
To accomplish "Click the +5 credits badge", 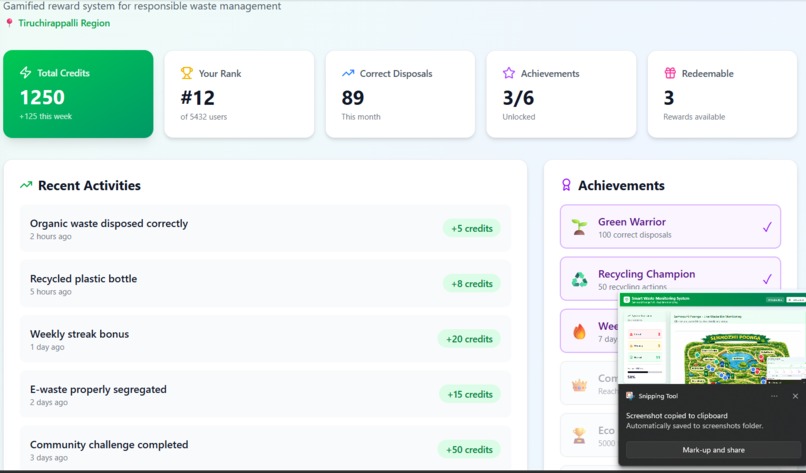I will [x=472, y=228].
